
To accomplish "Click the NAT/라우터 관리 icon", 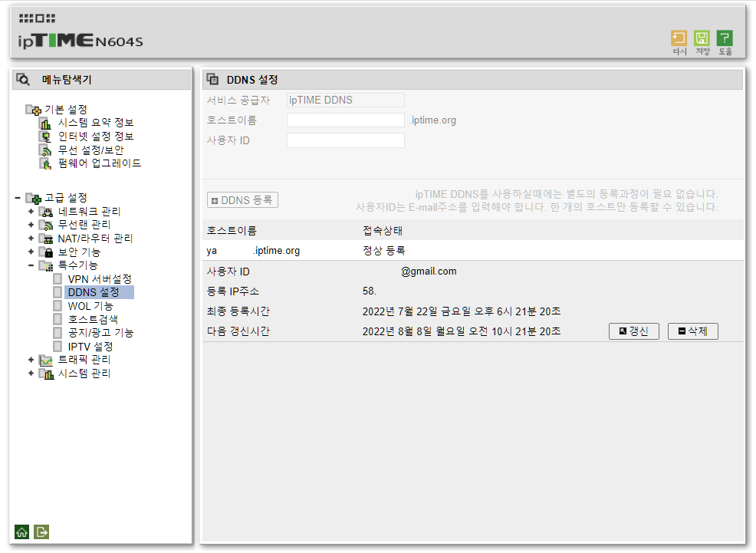I will click(x=46, y=239).
